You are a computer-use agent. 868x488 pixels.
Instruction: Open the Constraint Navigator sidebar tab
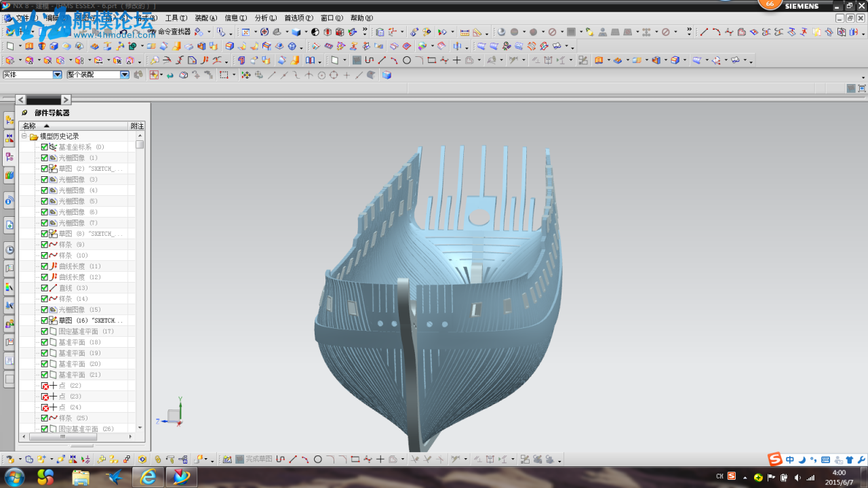click(9, 138)
